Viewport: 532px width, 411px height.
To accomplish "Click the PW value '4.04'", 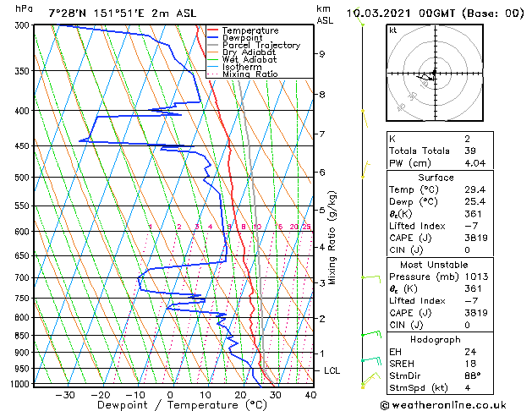I will click(x=475, y=163).
